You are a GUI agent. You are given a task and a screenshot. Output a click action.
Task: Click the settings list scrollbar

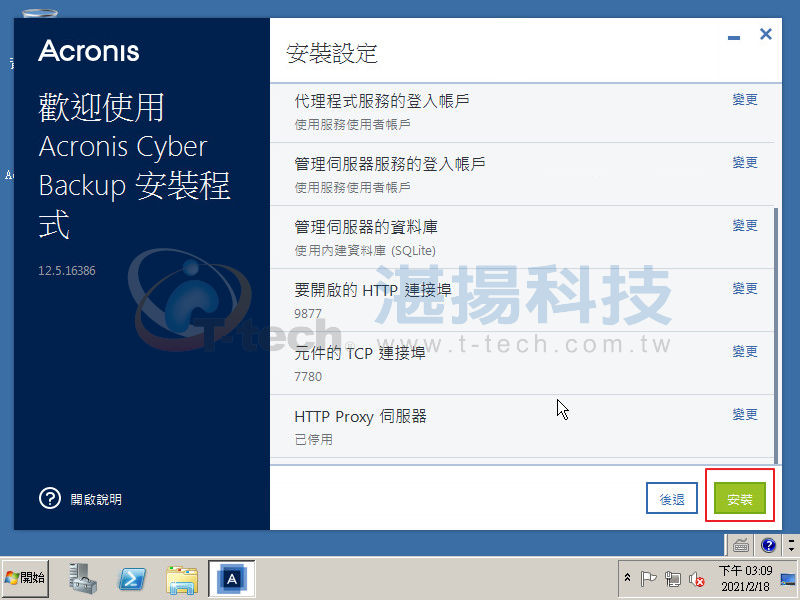click(x=776, y=334)
